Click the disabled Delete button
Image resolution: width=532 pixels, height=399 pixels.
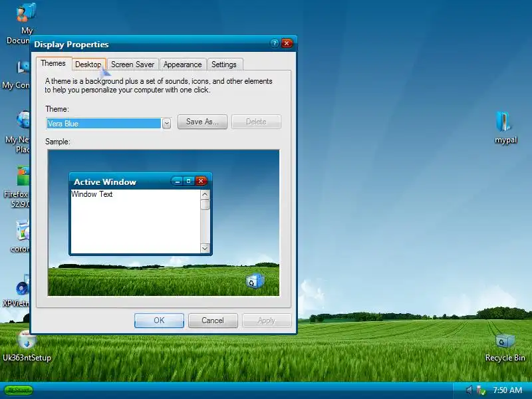(256, 122)
